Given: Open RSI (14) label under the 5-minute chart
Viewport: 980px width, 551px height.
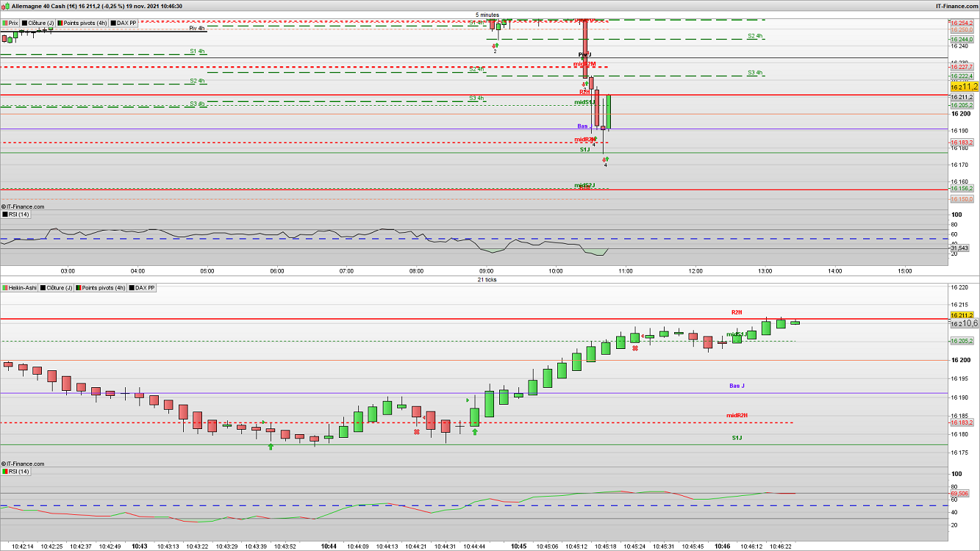Looking at the screenshot, I should pyautogui.click(x=15, y=215).
